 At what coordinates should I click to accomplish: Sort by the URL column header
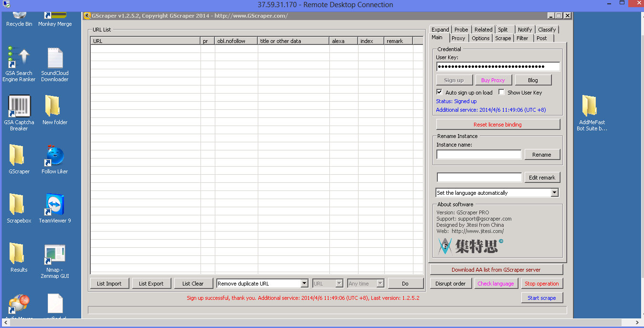[145, 41]
